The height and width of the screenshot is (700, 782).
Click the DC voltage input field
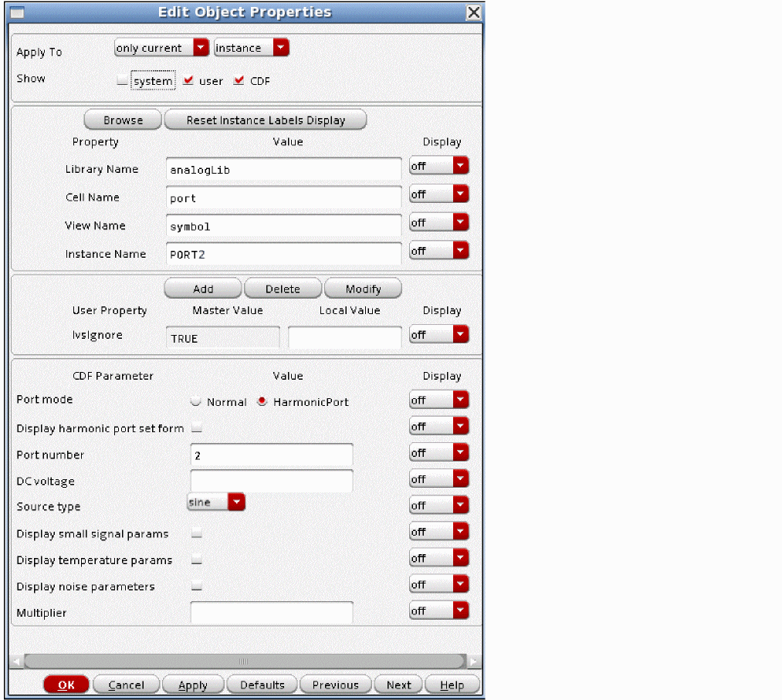271,481
